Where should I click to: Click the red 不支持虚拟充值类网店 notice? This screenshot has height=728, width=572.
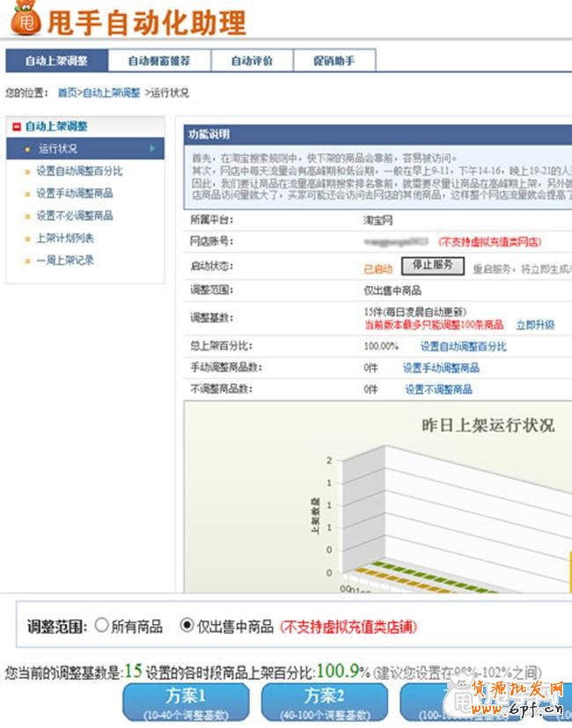(x=490, y=242)
